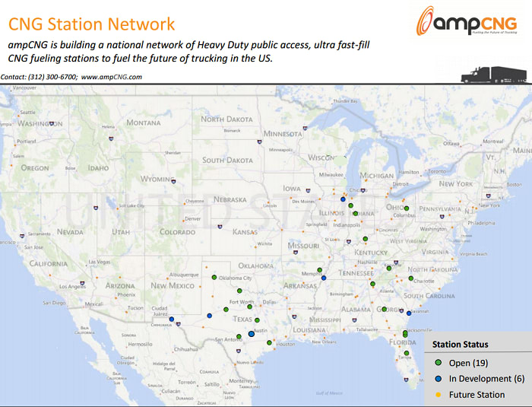The height and width of the screenshot is (407, 532).
Task: Click the 'Seattle' city label
Action: (x=27, y=112)
